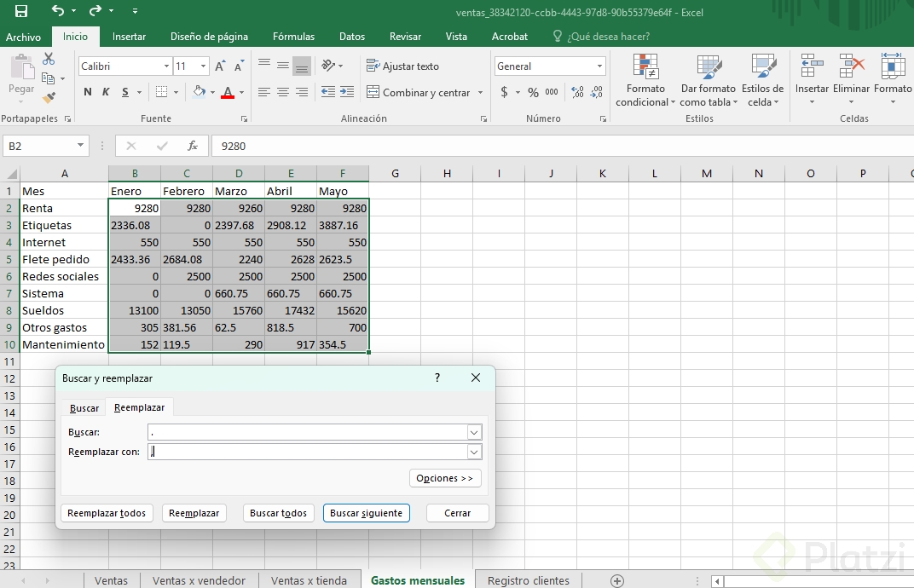Open the Buscar field history dropdown

tap(474, 432)
